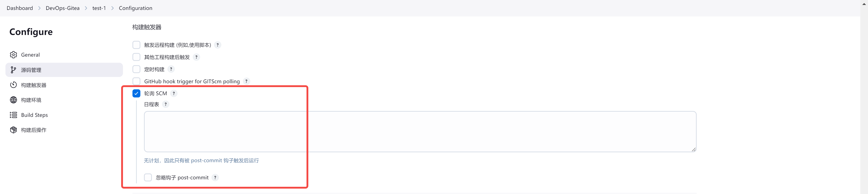Screen dimensions: 868x194
Task: Check the 忽略钩子 post-commit checkbox
Action: (148, 178)
